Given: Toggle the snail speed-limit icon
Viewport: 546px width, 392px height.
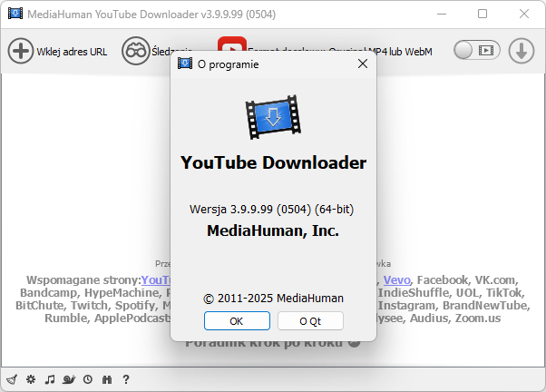Looking at the screenshot, I should tap(69, 379).
